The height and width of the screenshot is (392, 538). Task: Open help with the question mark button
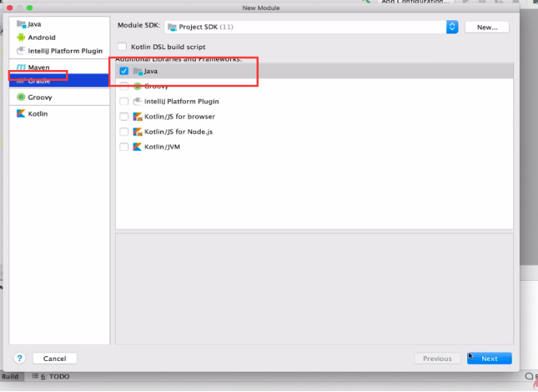click(19, 359)
